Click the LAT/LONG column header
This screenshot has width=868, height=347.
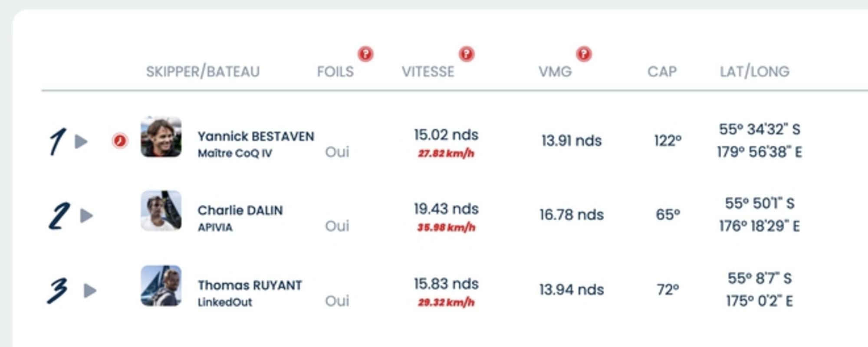[755, 72]
